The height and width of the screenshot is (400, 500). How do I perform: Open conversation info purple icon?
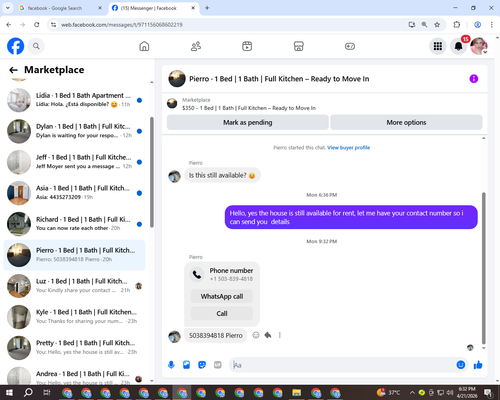tap(474, 79)
